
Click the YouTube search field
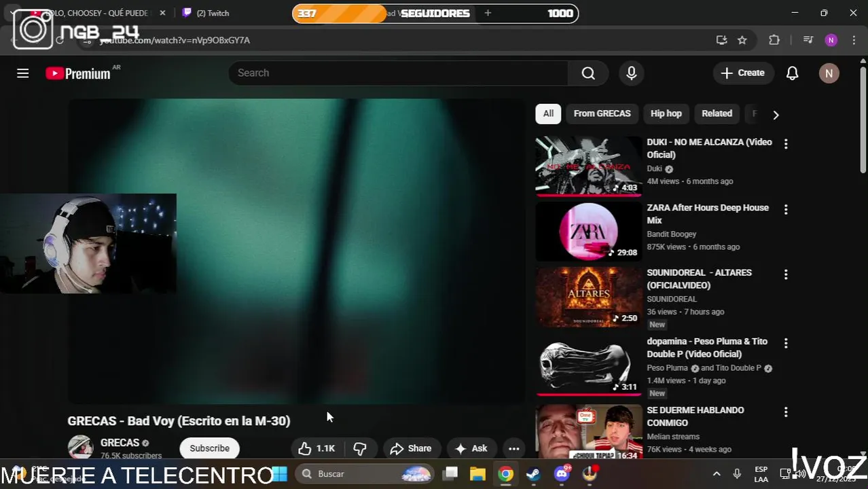pyautogui.click(x=398, y=73)
